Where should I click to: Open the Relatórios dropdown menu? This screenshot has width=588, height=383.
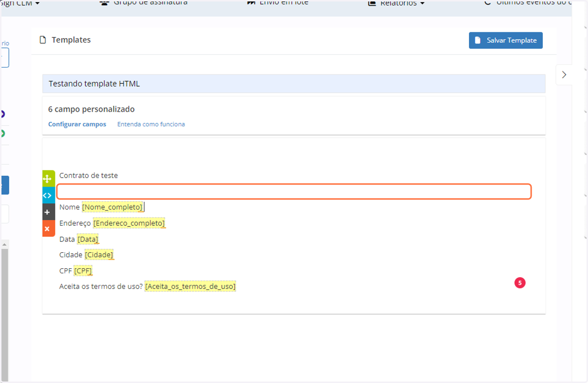pyautogui.click(x=396, y=3)
